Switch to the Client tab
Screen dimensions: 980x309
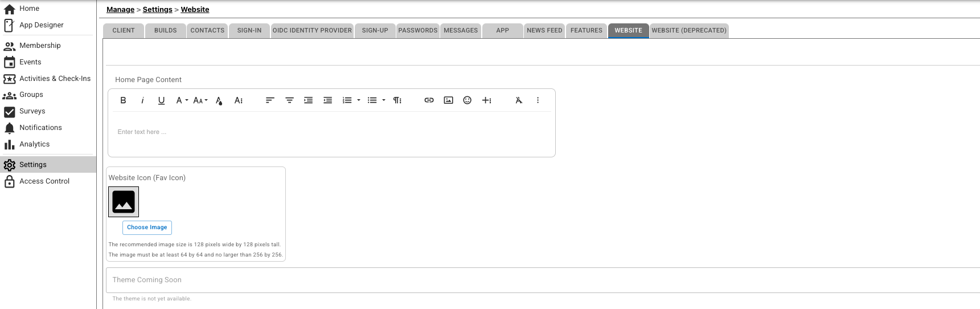124,31
